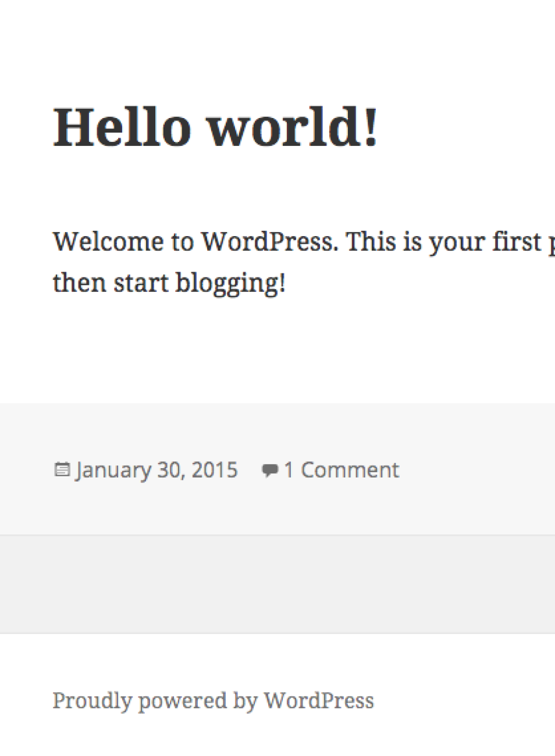Follow the Proudly powered by WordPress link
The image size is (555, 756).
click(x=214, y=701)
